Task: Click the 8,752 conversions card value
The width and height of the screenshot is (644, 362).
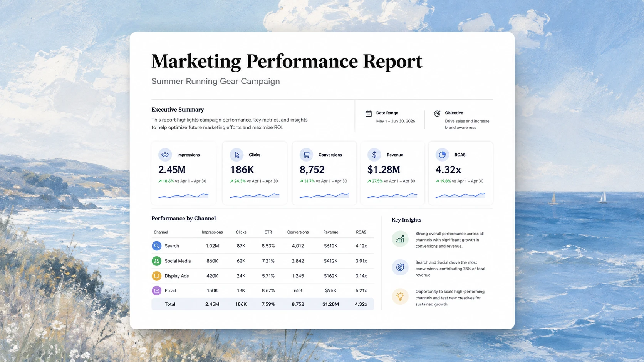Action: 312,170
